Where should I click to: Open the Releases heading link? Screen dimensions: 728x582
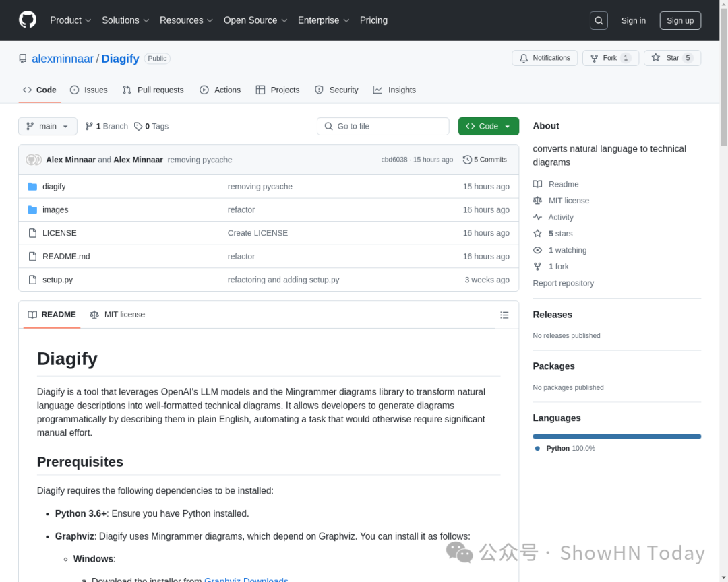(553, 315)
